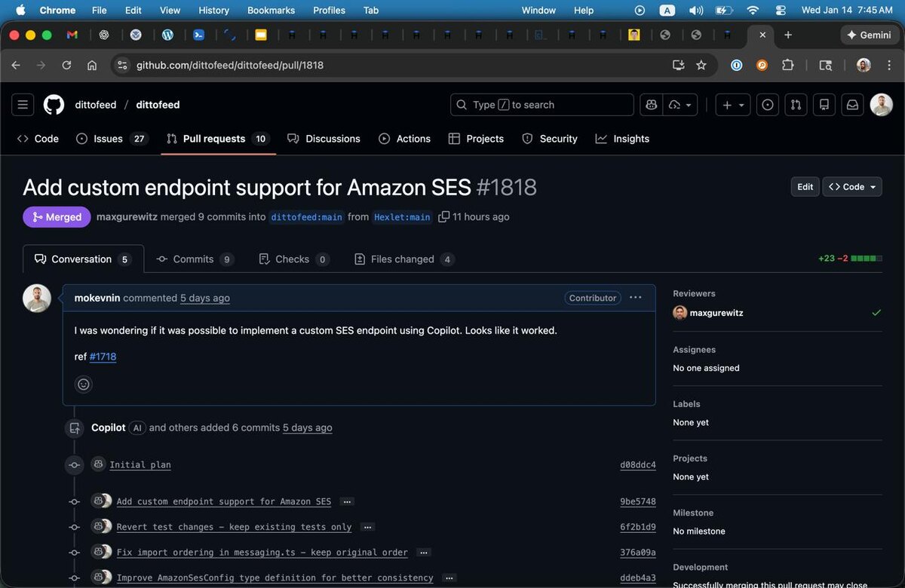
Task: Switch to the Discussions tab
Action: 324,139
